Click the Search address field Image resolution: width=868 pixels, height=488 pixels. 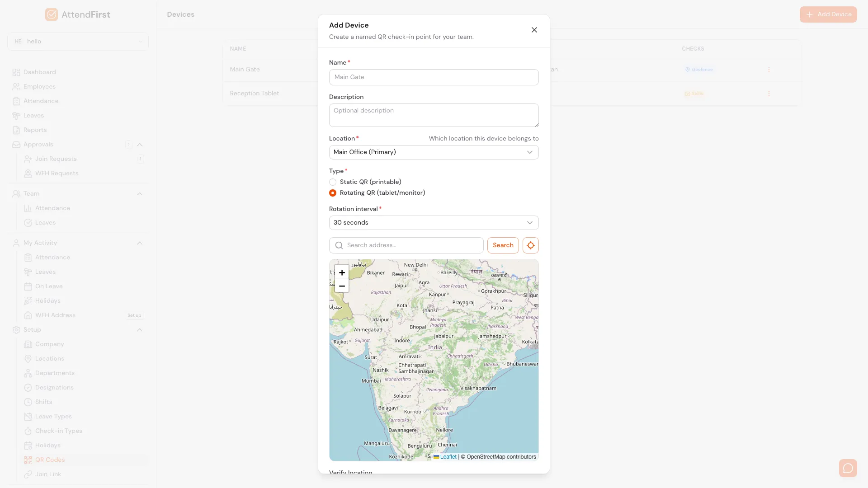(x=406, y=245)
